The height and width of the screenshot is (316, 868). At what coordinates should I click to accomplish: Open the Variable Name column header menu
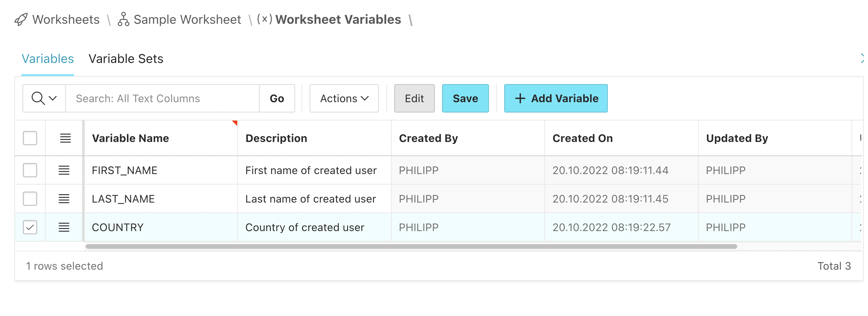130,138
